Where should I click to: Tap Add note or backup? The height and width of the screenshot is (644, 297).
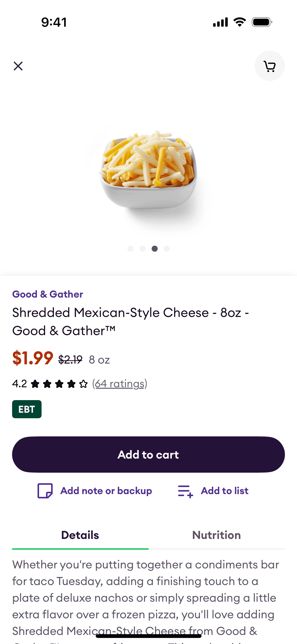click(x=106, y=491)
